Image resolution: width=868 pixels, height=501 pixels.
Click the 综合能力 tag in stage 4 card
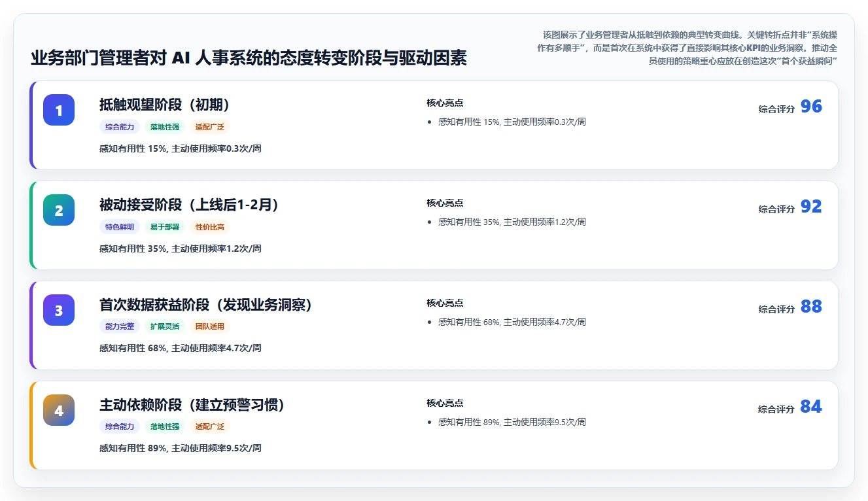coord(120,426)
